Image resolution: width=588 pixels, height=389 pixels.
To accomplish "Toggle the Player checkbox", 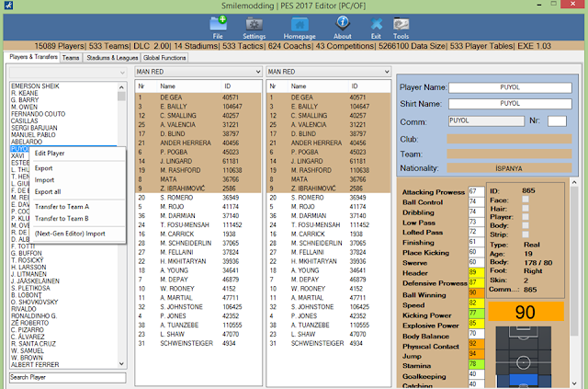I will [526, 217].
